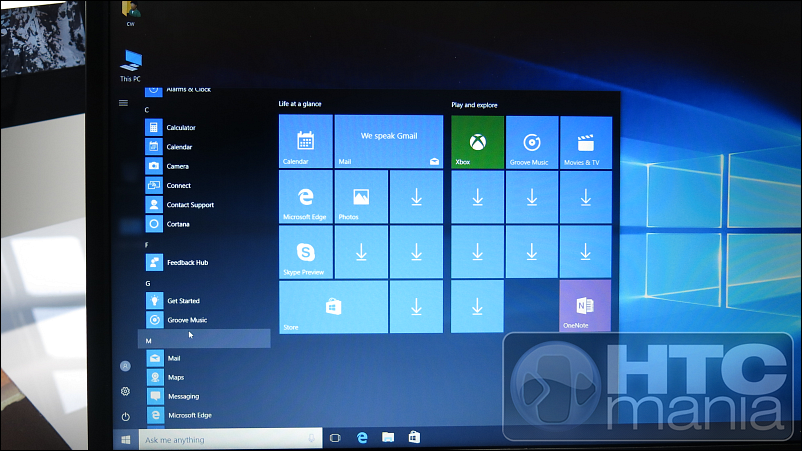The image size is (802, 451).
Task: Click the 'Play and explore' group title
Action: [474, 105]
